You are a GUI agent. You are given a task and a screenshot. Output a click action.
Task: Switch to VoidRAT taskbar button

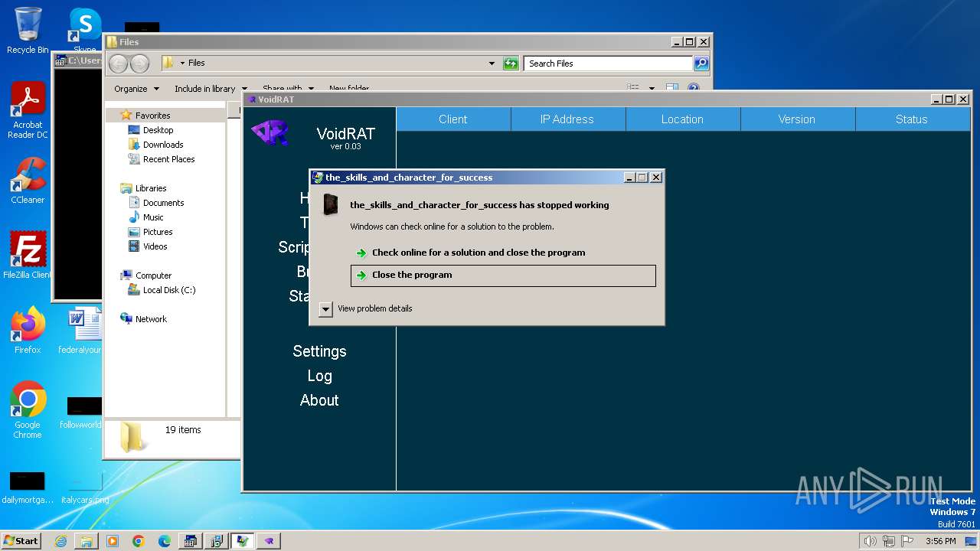269,541
